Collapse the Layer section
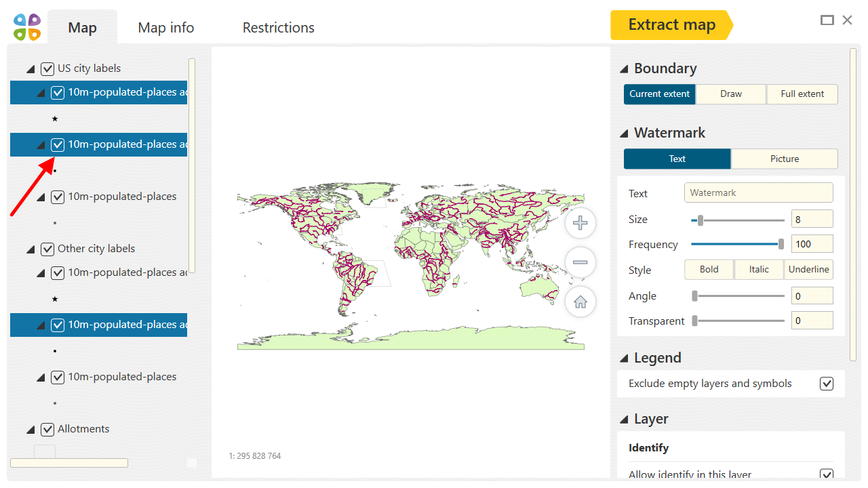This screenshot has width=868, height=488. click(x=624, y=420)
